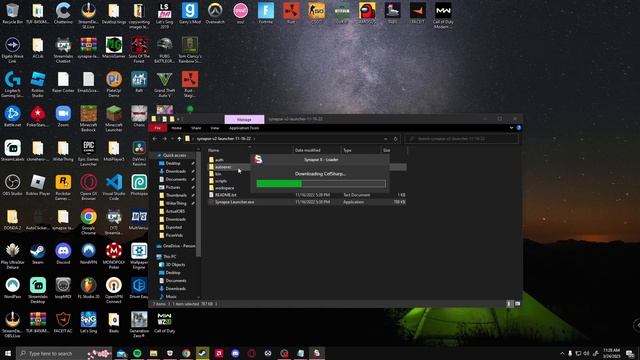640x360 pixels.
Task: Switch to large icons view in status bar
Action: (x=517, y=304)
